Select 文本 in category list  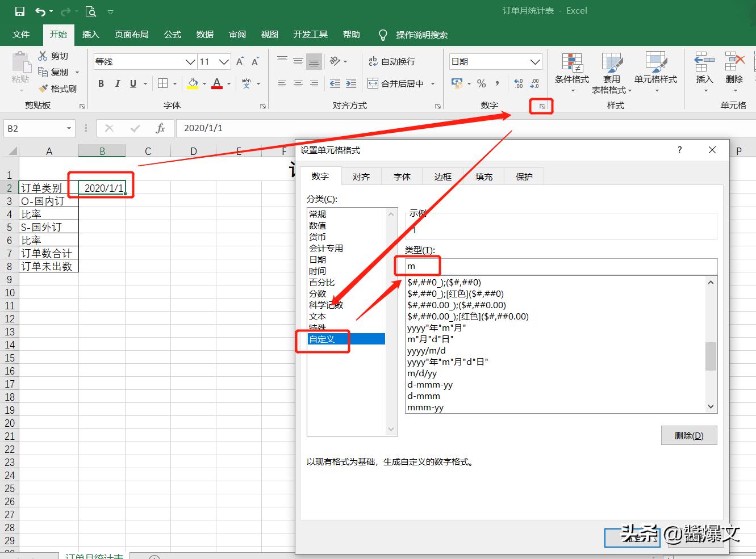(346, 316)
